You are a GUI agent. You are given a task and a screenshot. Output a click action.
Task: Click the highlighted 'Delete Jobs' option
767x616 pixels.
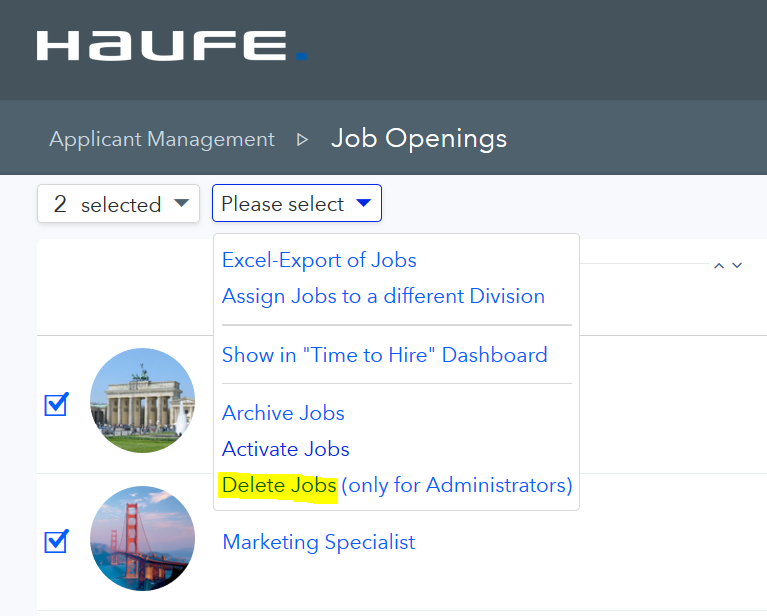[279, 485]
